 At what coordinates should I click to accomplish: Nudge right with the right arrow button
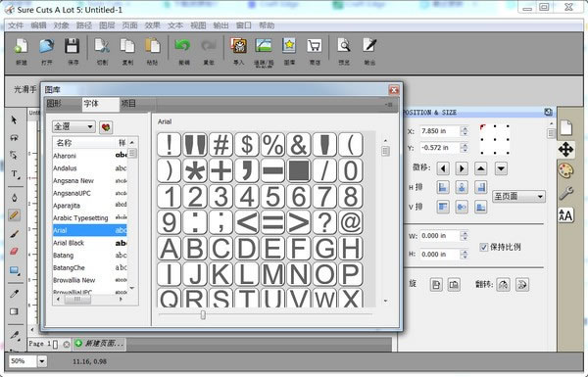point(462,168)
